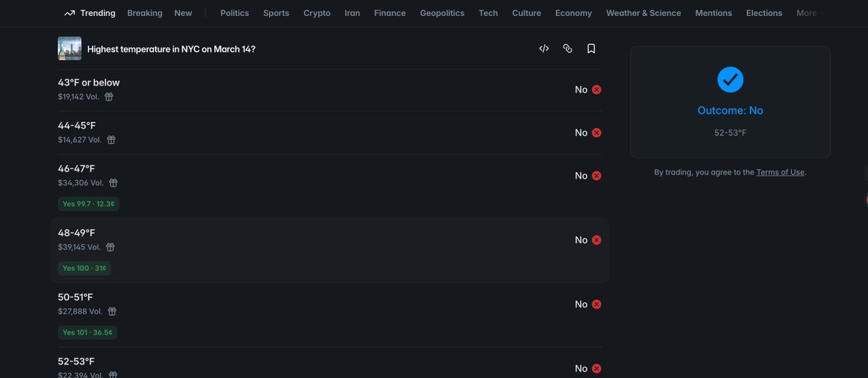Click the gift icon beside $39,145 Vol.
Screen dimensions: 868x378
pos(111,247)
